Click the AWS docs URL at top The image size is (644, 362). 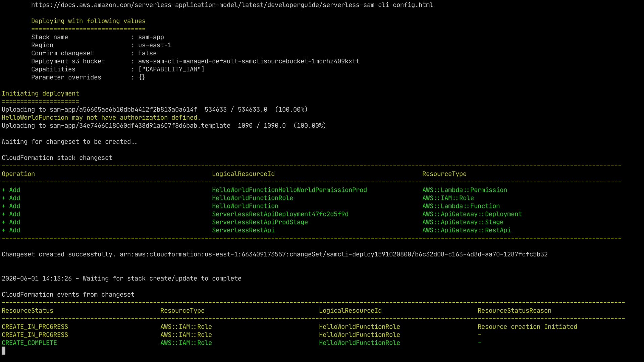coord(232,5)
